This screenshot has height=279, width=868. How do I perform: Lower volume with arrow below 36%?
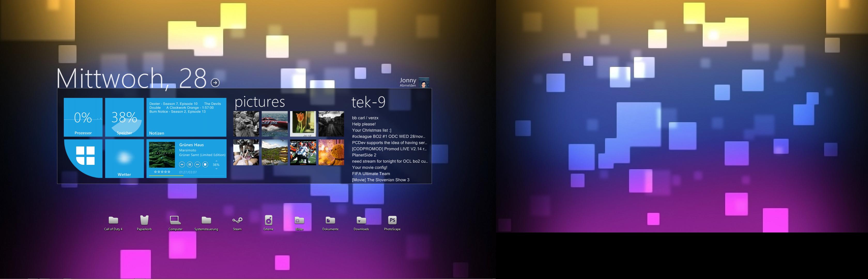[x=216, y=169]
